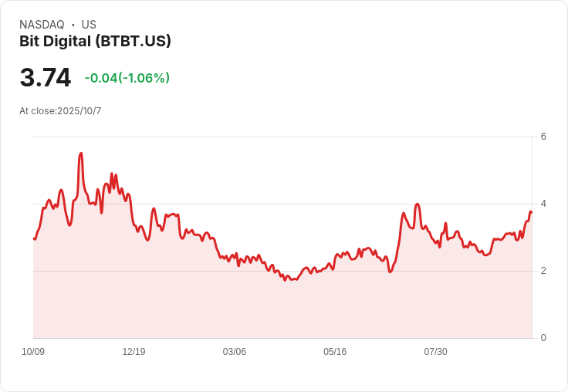Click the highest peak of the price line
The height and width of the screenshot is (392, 568).
[x=81, y=154]
